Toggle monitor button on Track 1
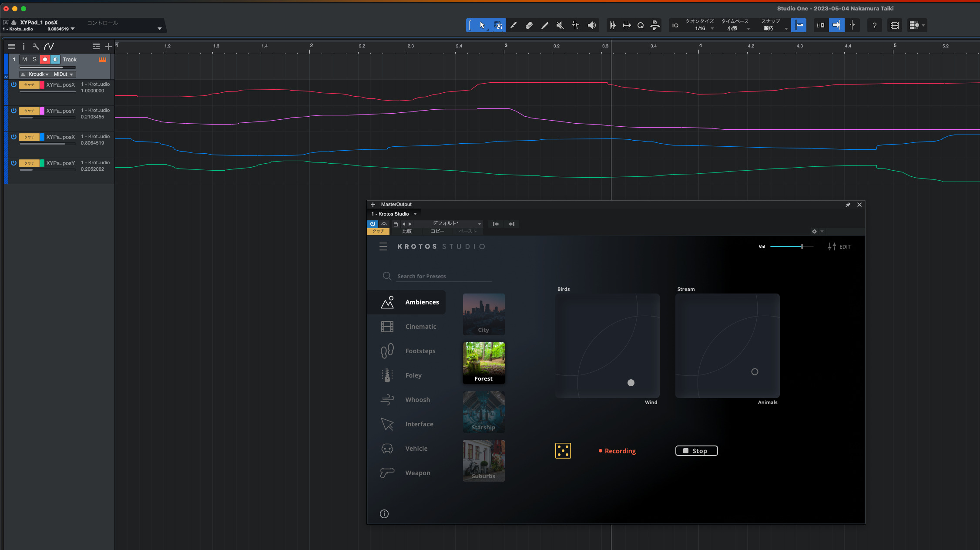 (x=55, y=59)
